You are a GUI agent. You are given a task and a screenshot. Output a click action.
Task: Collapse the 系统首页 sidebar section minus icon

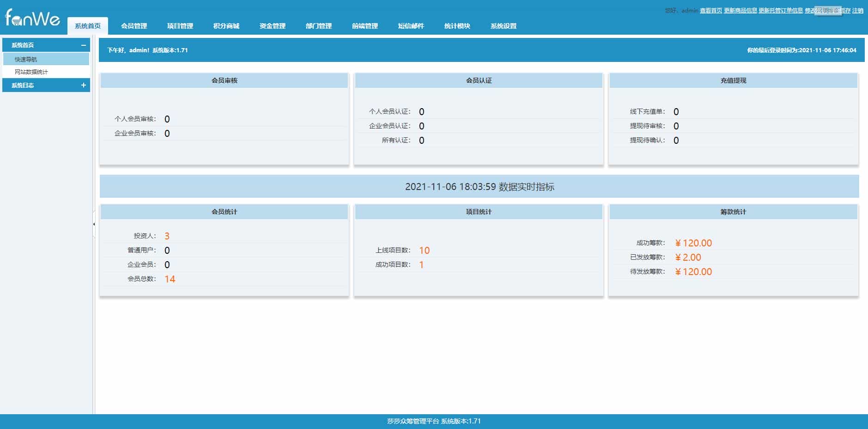click(83, 45)
